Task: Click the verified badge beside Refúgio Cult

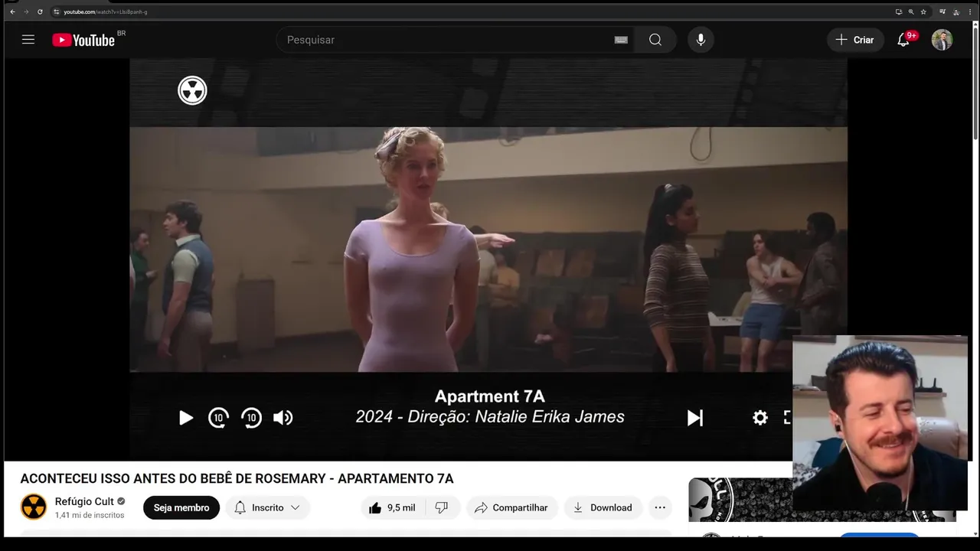Action: 121,502
